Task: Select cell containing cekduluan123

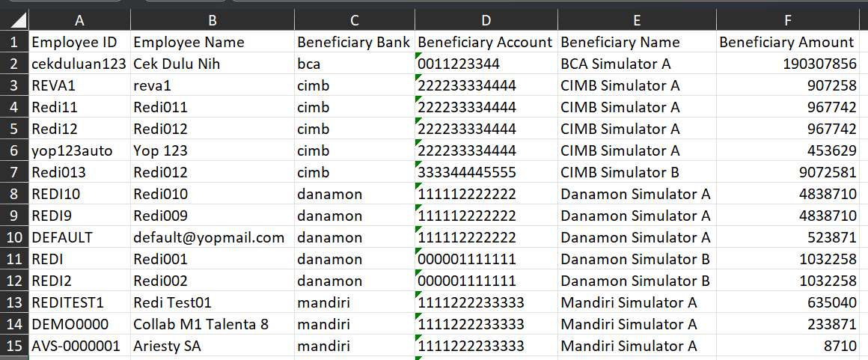Action: [x=80, y=64]
